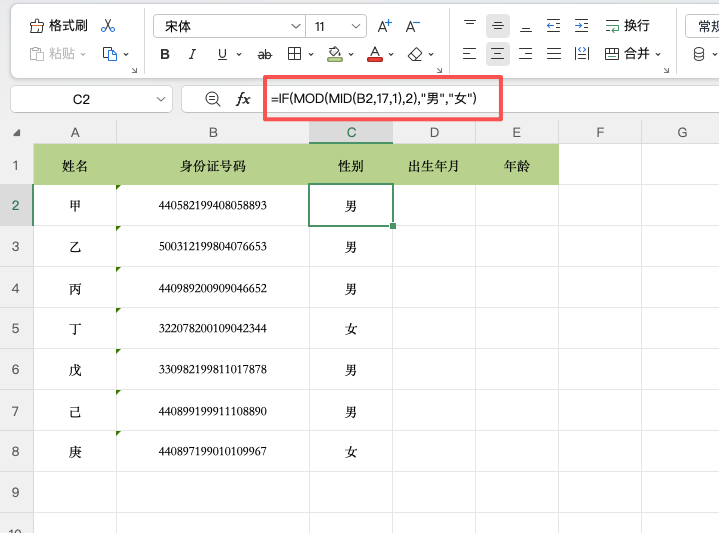Align text left horizontally
The image size is (719, 533).
tap(470, 54)
